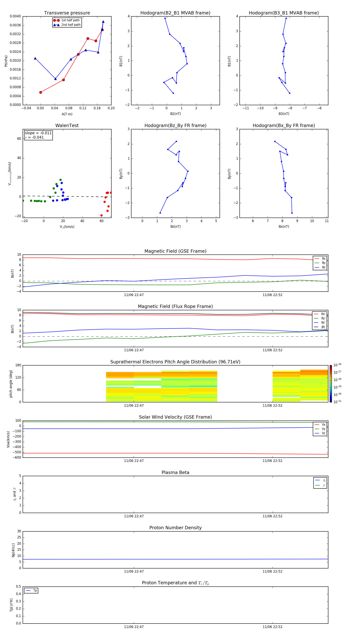Click the 'Proton Number Density' title
Screen dimensions: 351x644
coord(175,528)
